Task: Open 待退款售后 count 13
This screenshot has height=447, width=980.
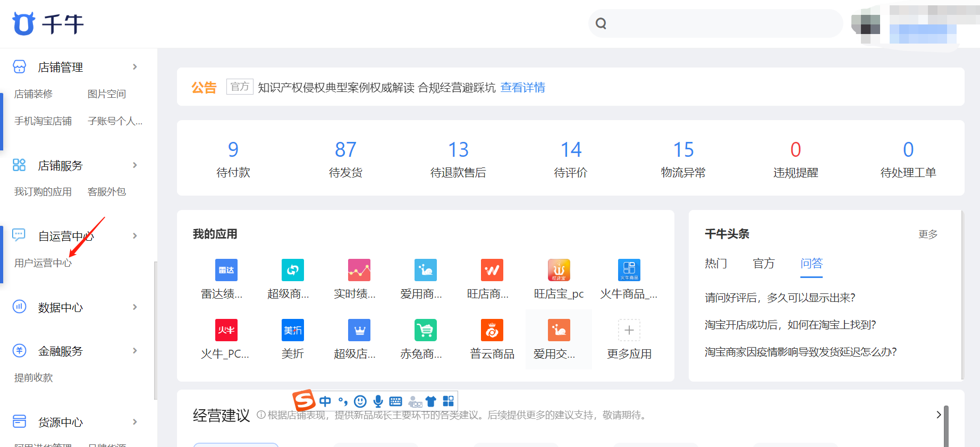Action: tap(459, 150)
